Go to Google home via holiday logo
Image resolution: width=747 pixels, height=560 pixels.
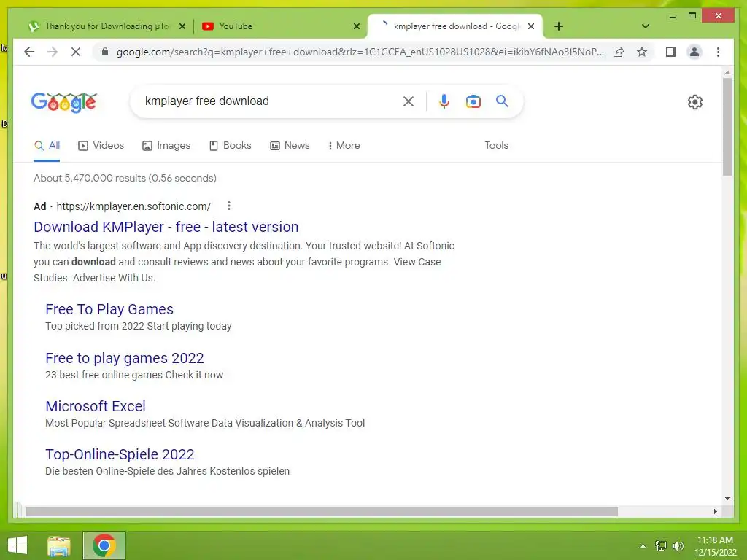(64, 102)
